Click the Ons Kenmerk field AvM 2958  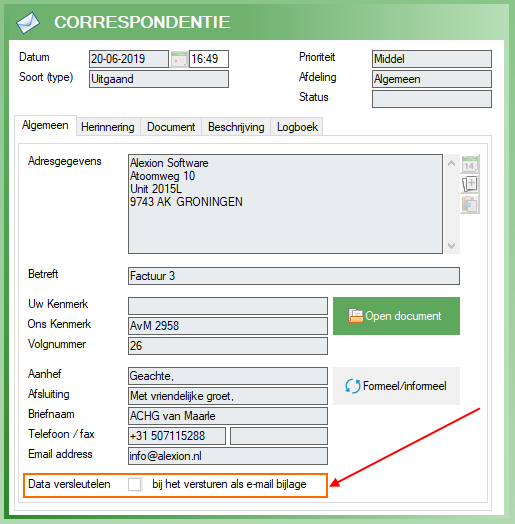point(228,326)
